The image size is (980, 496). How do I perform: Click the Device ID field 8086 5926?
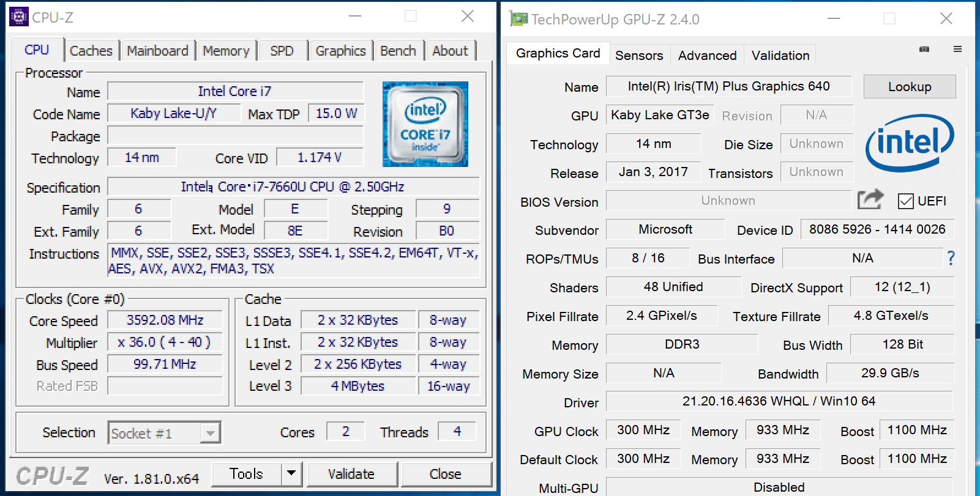(x=877, y=229)
